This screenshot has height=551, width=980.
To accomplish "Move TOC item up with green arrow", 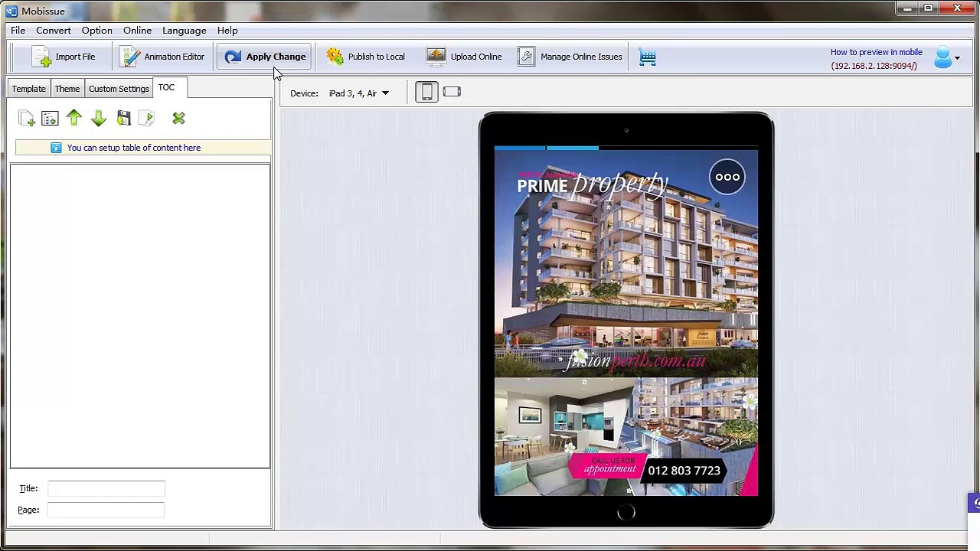I will tap(74, 118).
